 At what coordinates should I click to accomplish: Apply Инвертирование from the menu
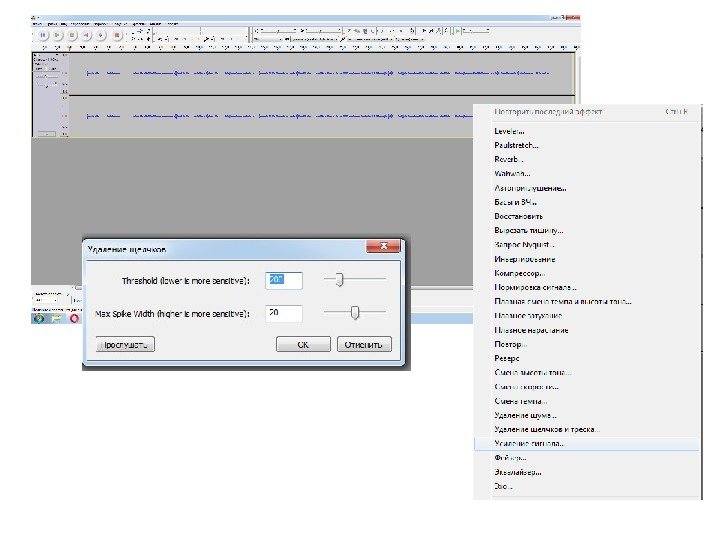587,259
